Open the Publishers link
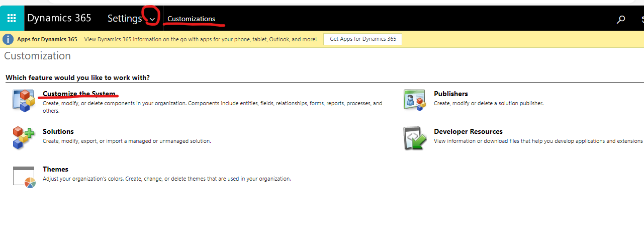The width and height of the screenshot is (644, 239). click(451, 94)
